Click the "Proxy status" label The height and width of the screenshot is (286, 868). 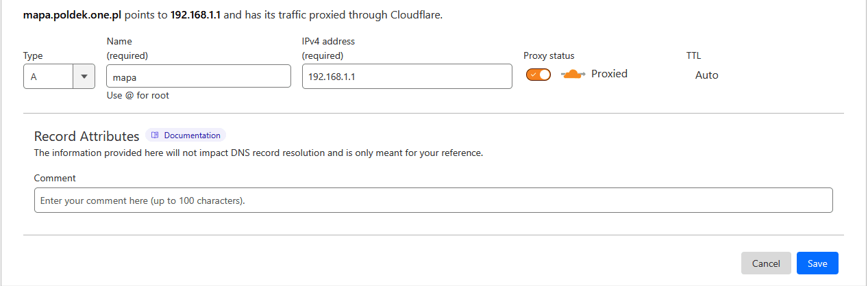549,56
